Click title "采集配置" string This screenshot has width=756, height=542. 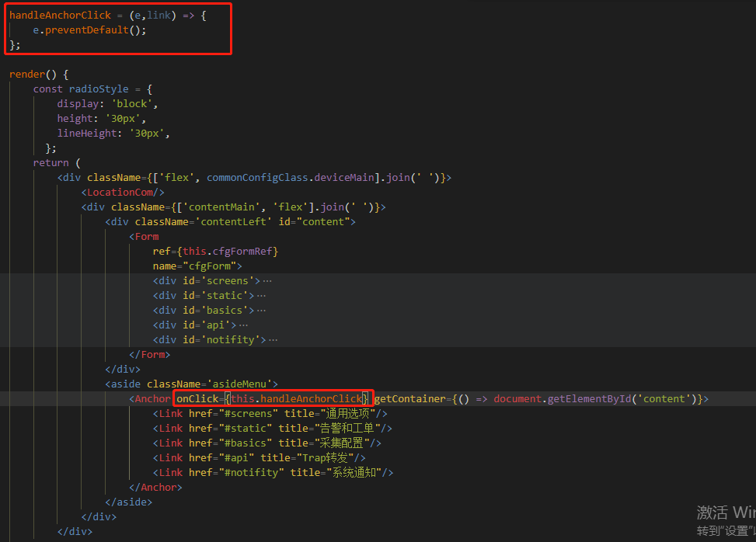(342, 443)
